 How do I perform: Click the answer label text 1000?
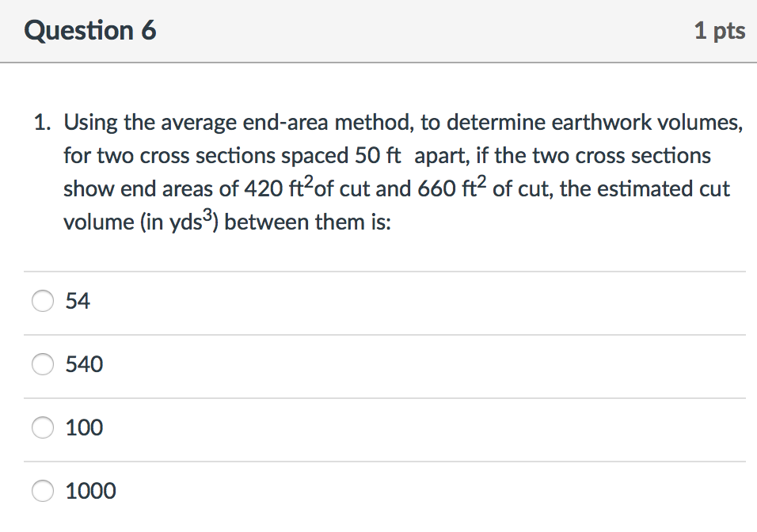(x=91, y=491)
